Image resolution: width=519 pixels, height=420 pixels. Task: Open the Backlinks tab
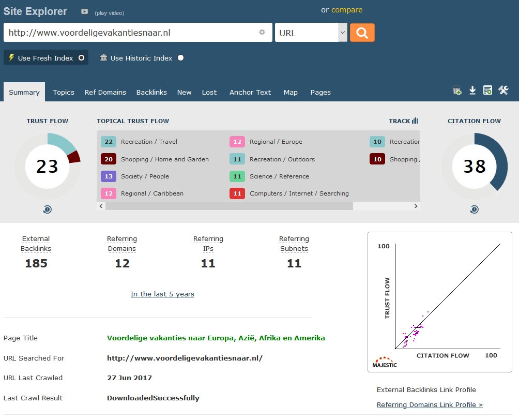(x=151, y=92)
